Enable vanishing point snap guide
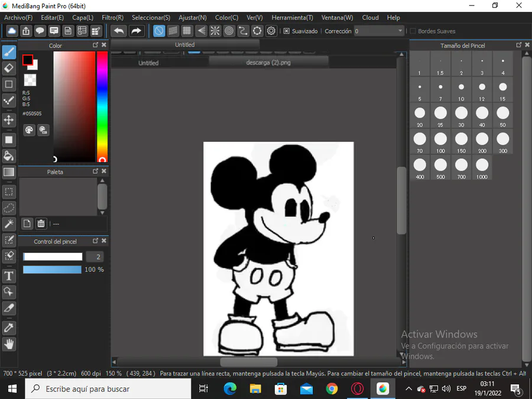 tap(201, 31)
